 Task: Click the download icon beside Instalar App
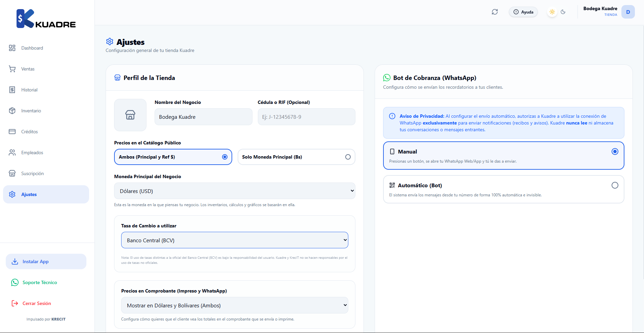[15, 261]
